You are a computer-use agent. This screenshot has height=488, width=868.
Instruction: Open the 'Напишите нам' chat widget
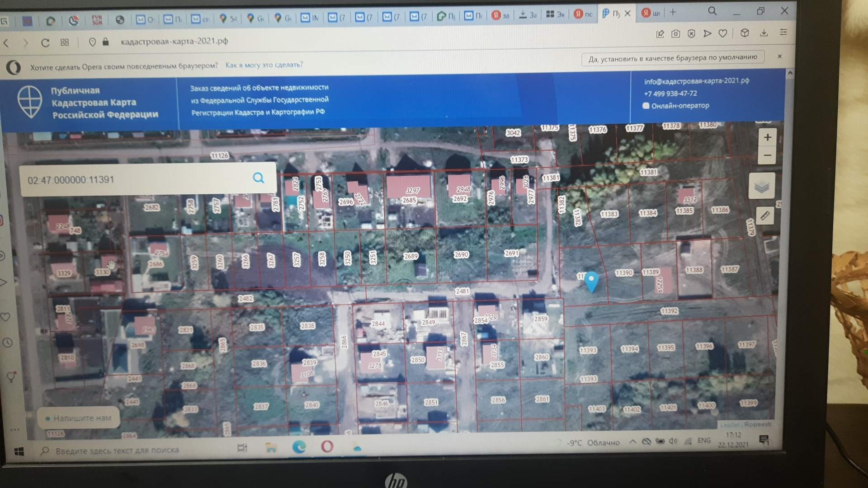coord(79,418)
